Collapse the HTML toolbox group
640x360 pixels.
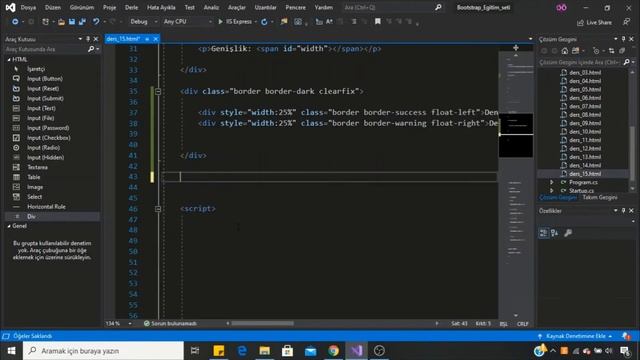click(x=9, y=60)
